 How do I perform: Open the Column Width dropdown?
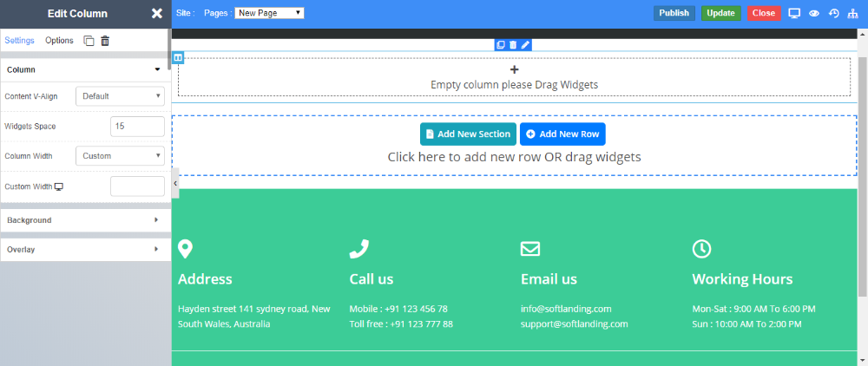tap(120, 156)
